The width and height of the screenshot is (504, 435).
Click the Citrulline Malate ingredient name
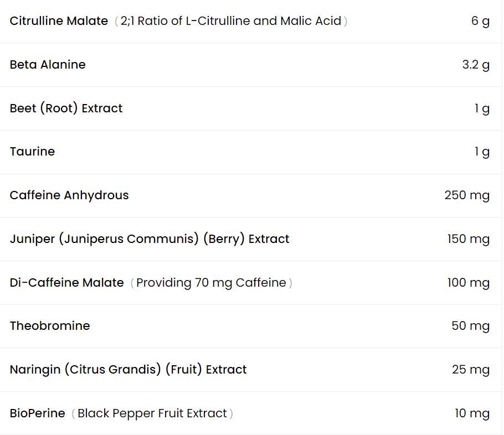click(59, 21)
